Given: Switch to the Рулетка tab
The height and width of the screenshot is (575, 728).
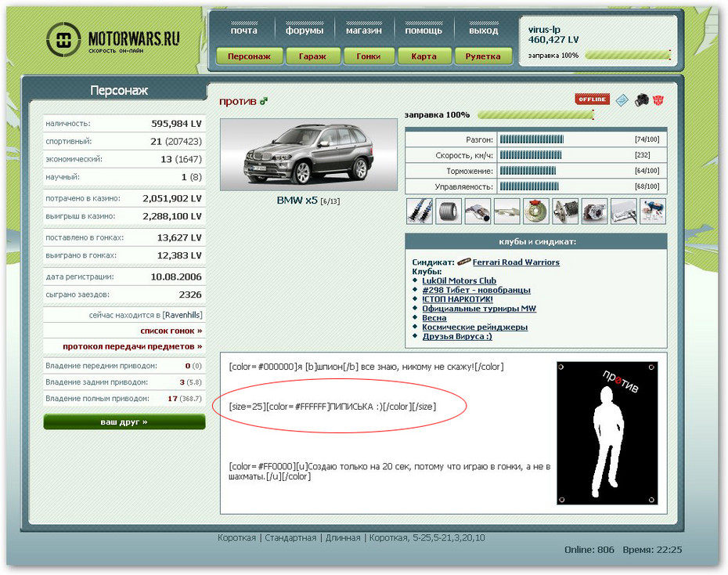Looking at the screenshot, I should [x=483, y=56].
